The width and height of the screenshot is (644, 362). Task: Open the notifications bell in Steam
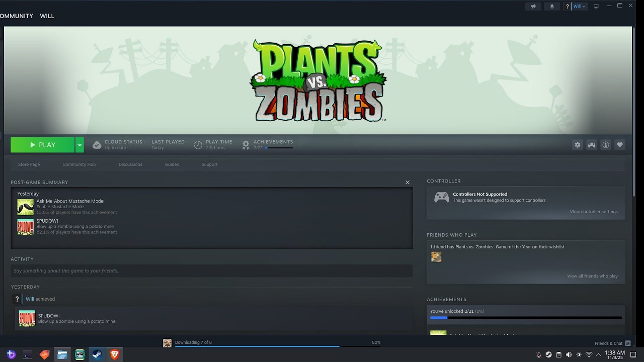click(552, 6)
